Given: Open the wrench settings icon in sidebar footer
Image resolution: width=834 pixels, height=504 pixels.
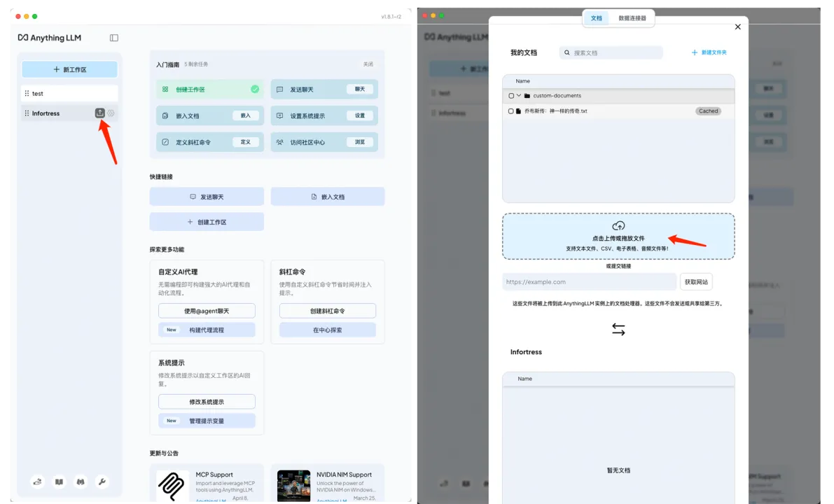Looking at the screenshot, I should (x=102, y=482).
